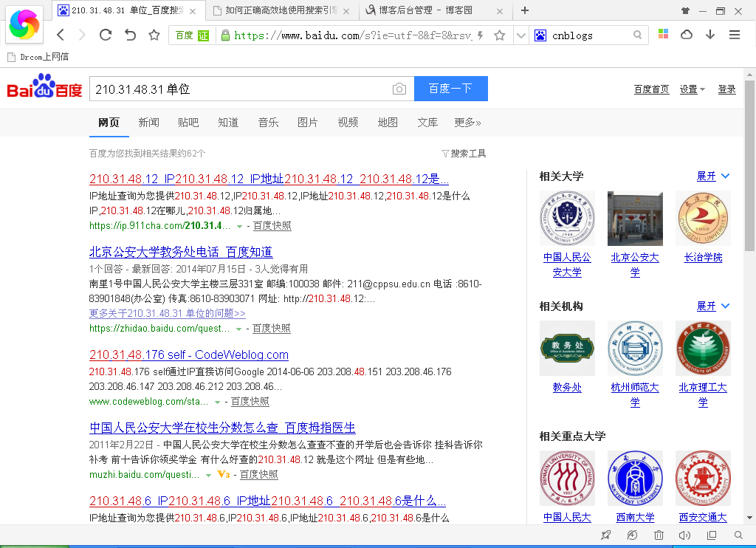Viewport: 756px width, 548px height.
Task: Open a new tab with plus button
Action: pos(525,10)
